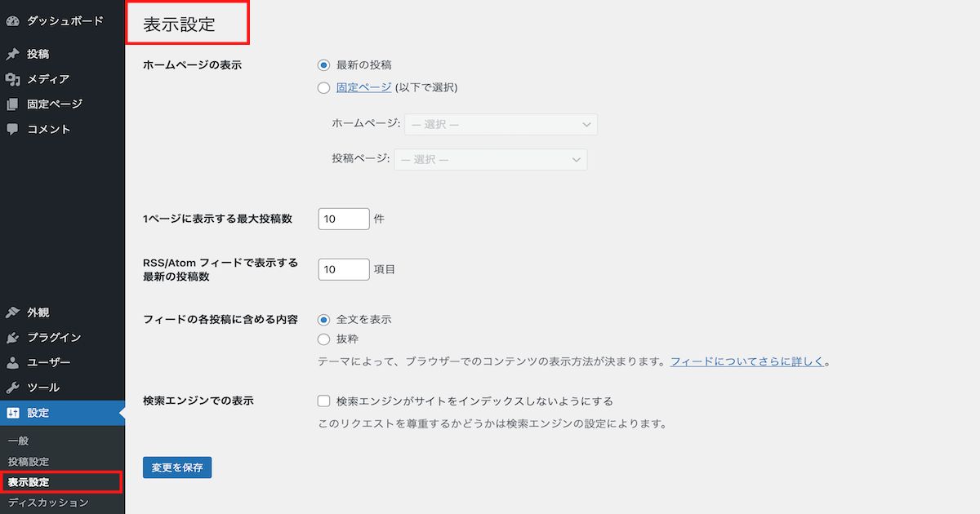This screenshot has height=514, width=980.
Task: Open the ディスカッション submenu item
Action: (x=48, y=503)
